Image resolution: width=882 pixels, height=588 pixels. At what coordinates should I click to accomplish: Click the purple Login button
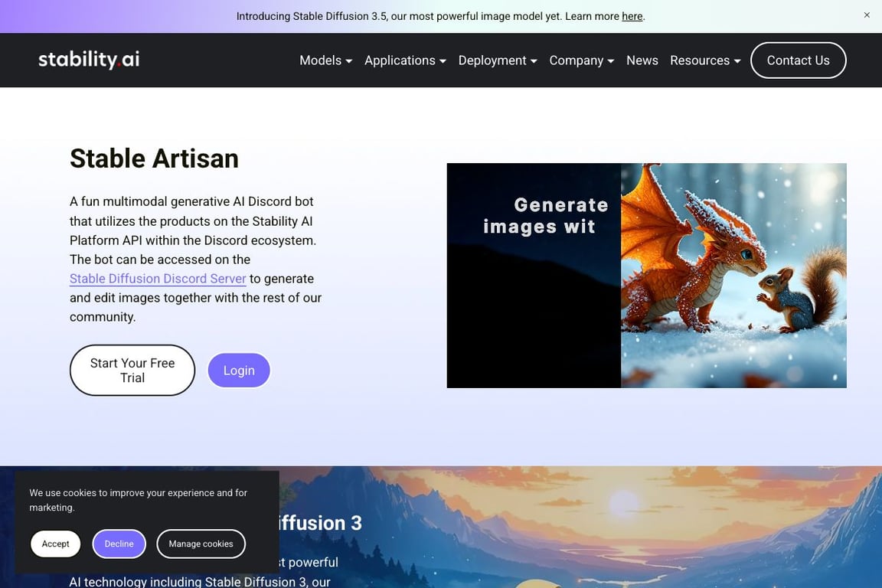coord(239,371)
